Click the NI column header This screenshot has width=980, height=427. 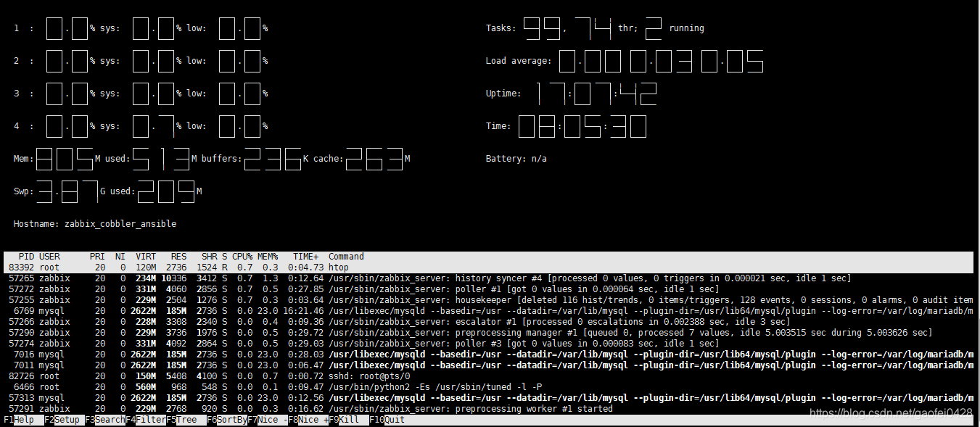click(x=120, y=257)
